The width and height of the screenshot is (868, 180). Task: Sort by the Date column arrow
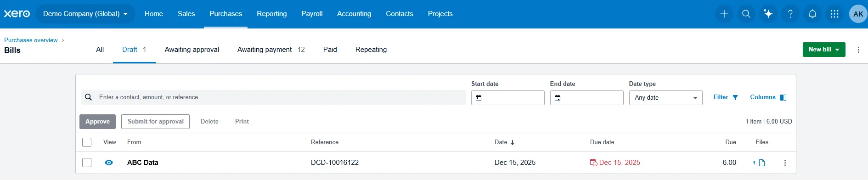[x=513, y=142]
